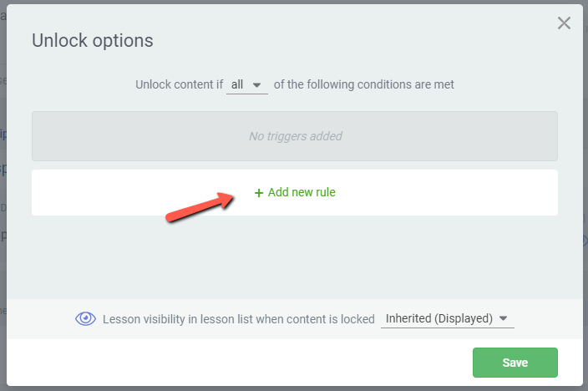Screen dimensions: 588x391
Task: Click the green plus icon
Action: [259, 193]
